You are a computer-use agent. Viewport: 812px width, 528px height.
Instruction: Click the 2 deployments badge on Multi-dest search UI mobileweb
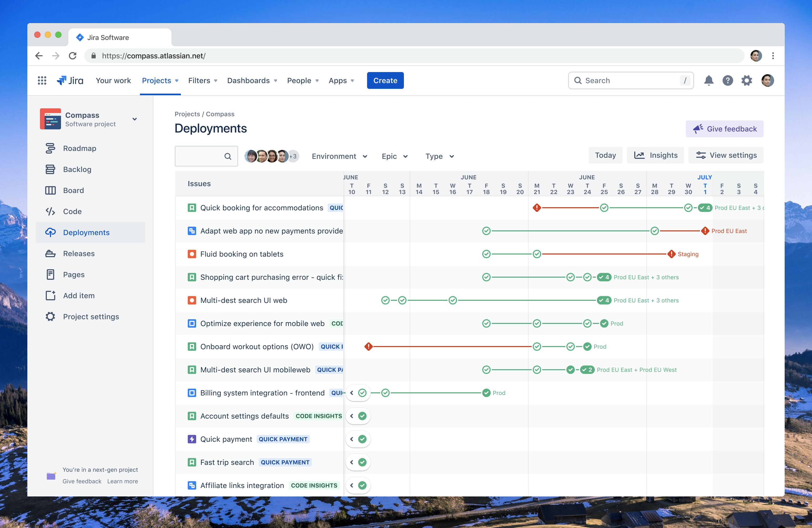(587, 370)
